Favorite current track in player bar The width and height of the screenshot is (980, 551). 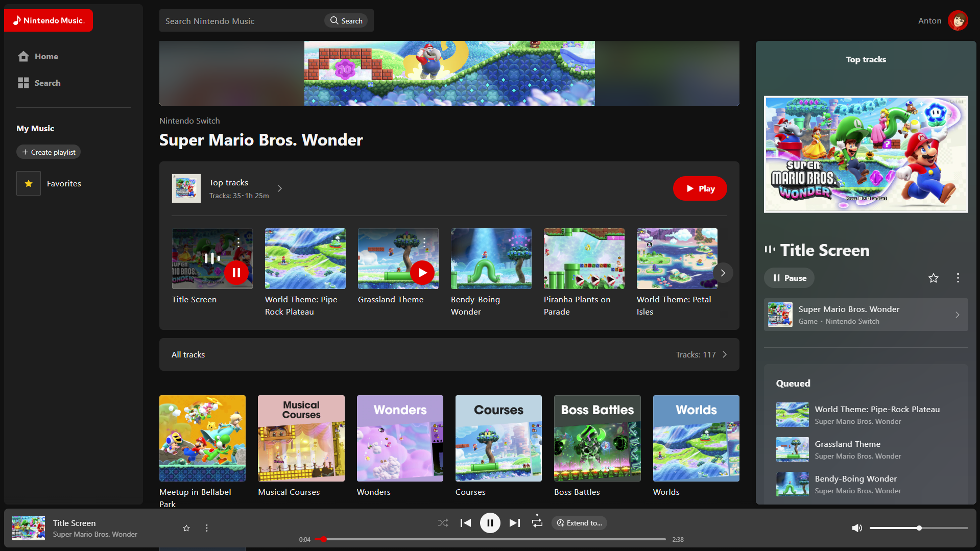(x=186, y=528)
